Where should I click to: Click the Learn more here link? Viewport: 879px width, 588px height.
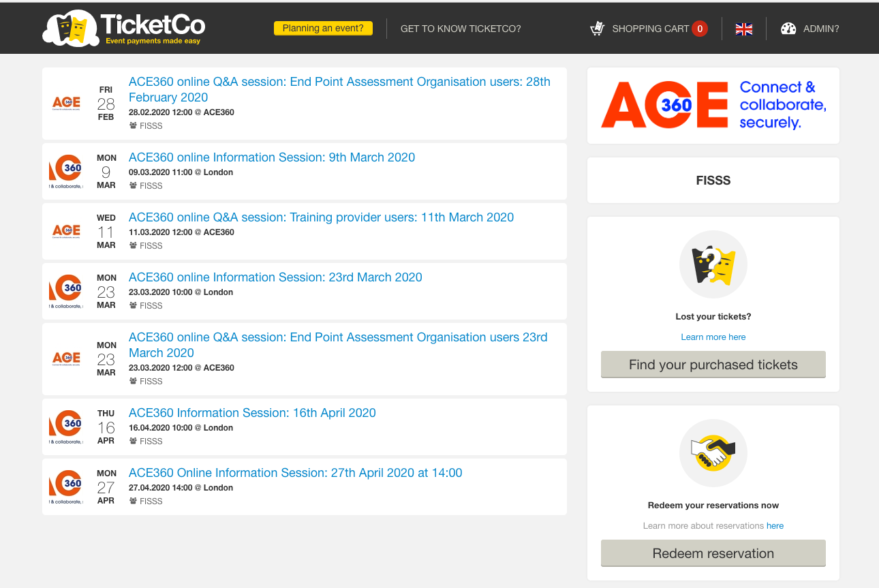click(x=713, y=337)
